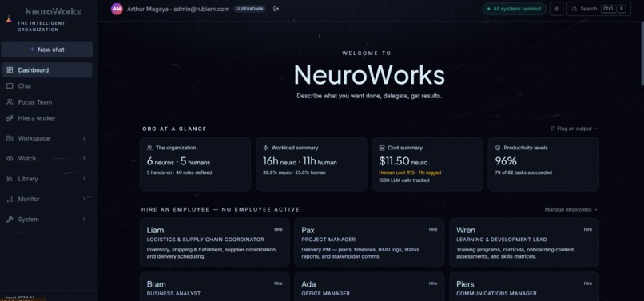Click the "1500 LLM calls tracked" text
Screen dimensions: 644x301
[x=404, y=180]
